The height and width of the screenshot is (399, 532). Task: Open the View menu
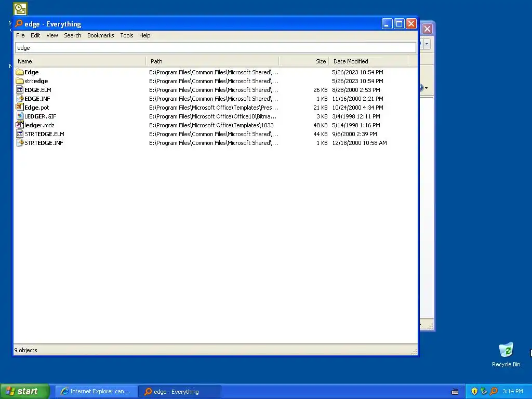tap(52, 35)
